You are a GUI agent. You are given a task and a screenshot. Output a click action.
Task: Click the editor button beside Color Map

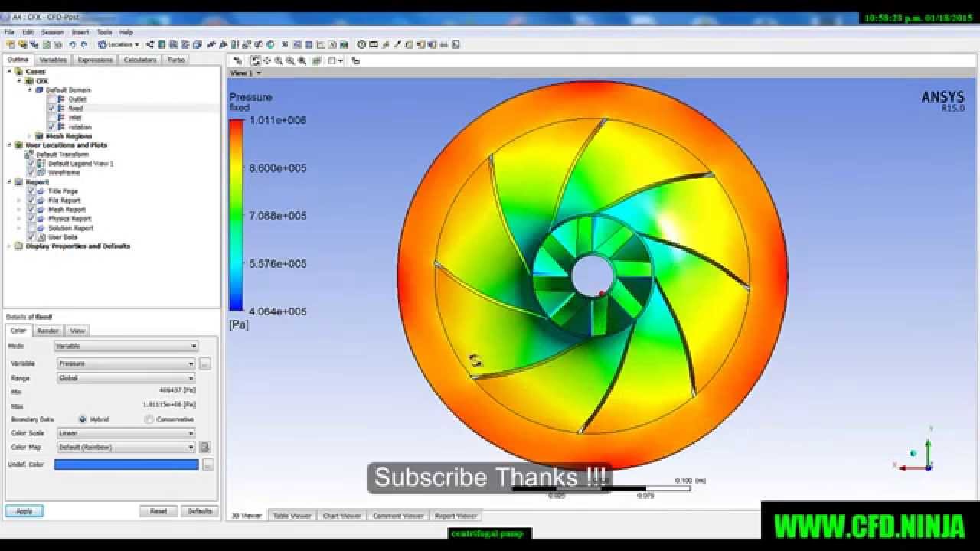click(204, 447)
